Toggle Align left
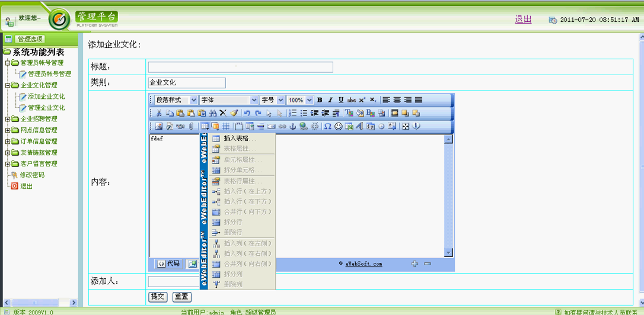Image resolution: width=644 pixels, height=315 pixels. (x=386, y=99)
